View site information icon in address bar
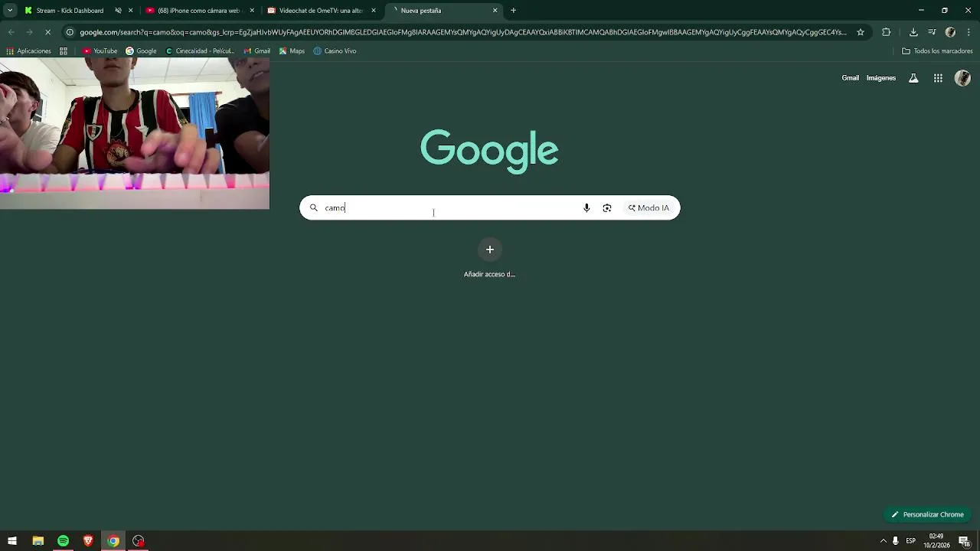This screenshot has width=980, height=551. 70,32
